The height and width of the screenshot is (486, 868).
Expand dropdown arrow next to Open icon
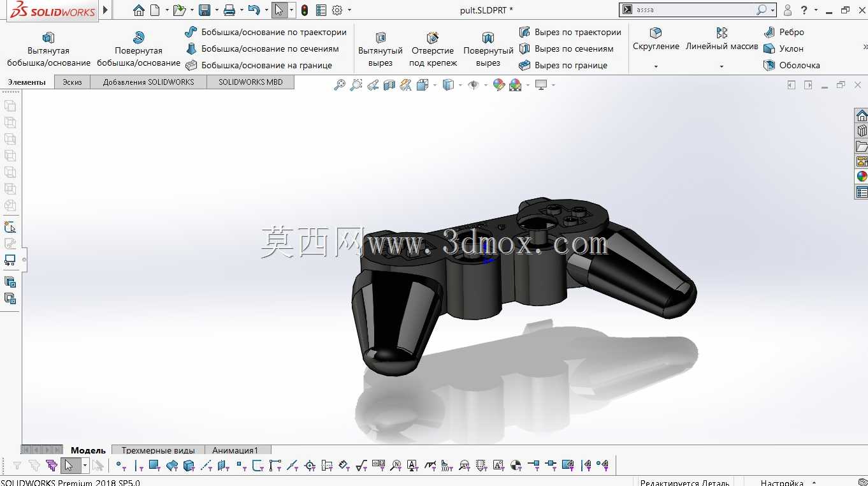coord(192,10)
